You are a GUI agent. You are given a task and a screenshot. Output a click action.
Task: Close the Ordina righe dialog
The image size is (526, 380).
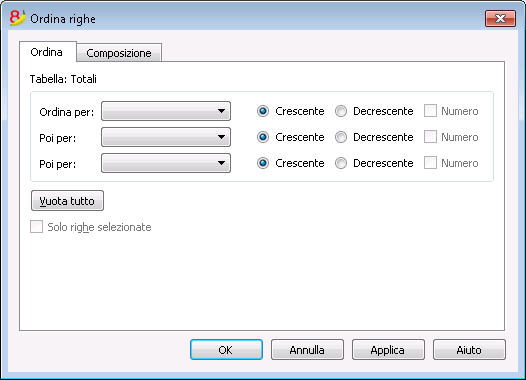pos(500,18)
